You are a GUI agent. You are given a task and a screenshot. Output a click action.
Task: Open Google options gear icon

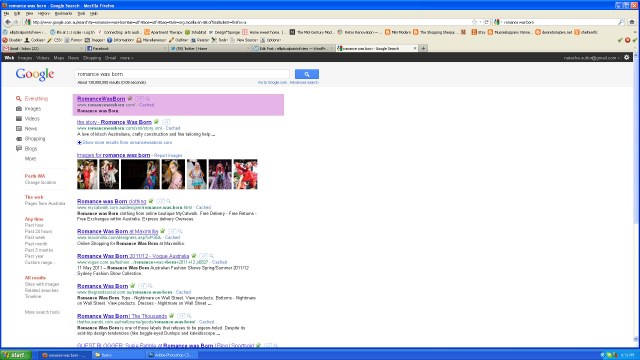627,58
